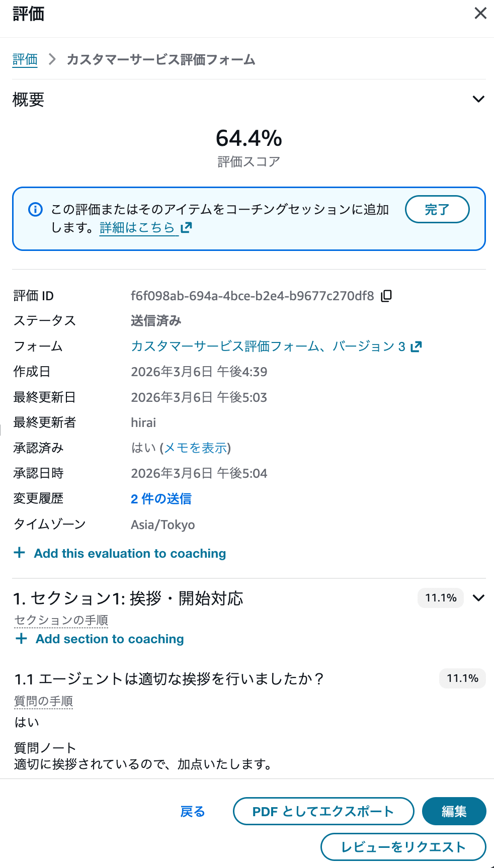View セクションの手順 instructions
This screenshot has height=868, width=494.
pos(60,620)
